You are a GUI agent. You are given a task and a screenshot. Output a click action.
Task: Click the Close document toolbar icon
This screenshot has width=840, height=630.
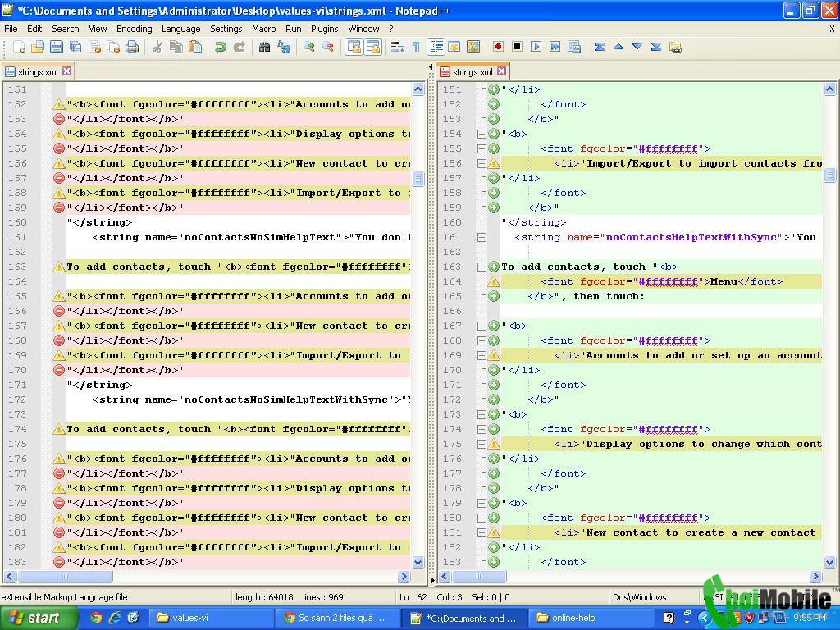tap(95, 48)
